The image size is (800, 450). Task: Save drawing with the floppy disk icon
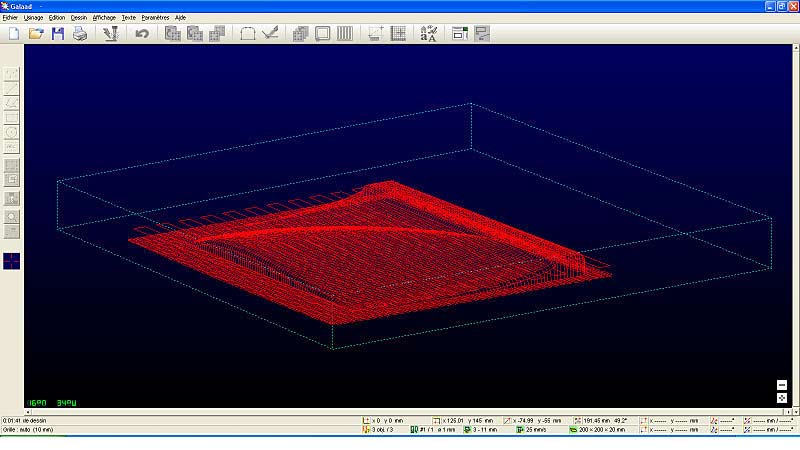58,34
